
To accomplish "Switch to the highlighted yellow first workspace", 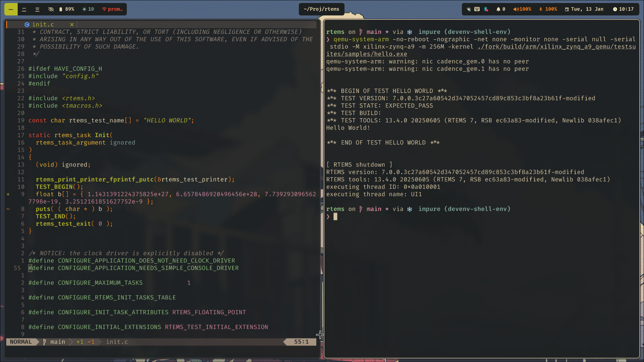I will (x=11, y=9).
